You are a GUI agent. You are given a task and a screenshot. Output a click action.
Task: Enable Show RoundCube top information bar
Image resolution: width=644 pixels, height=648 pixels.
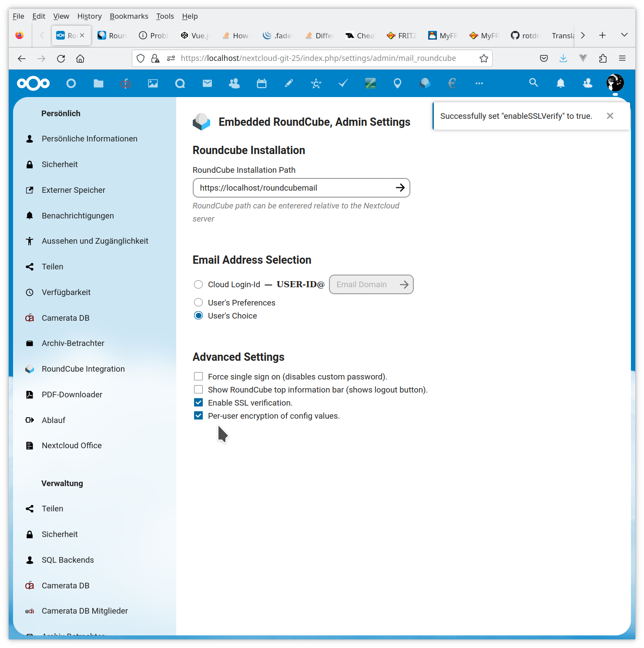198,389
